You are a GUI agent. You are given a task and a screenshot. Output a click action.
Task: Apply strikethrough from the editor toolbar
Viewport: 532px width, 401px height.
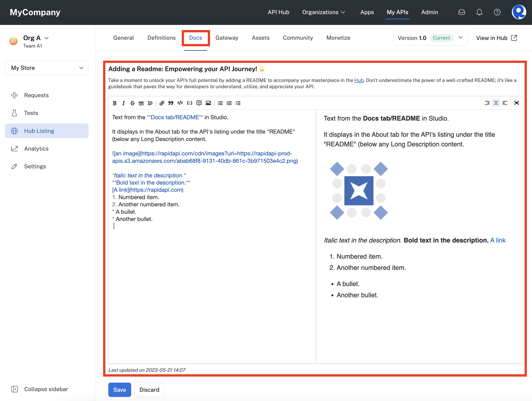[132, 103]
